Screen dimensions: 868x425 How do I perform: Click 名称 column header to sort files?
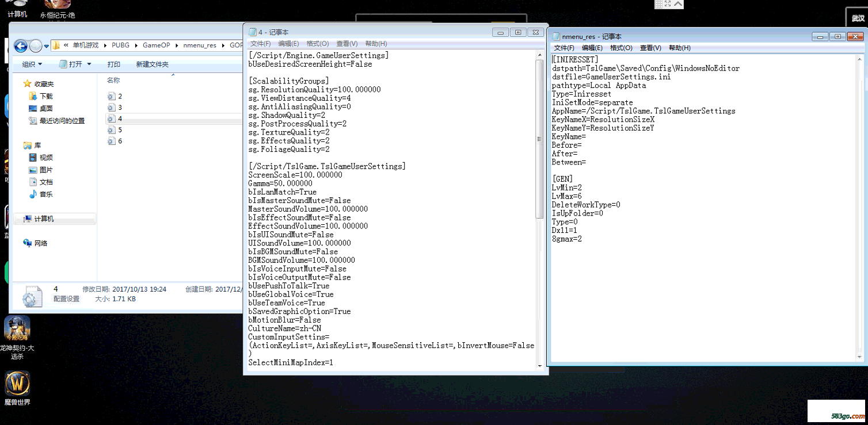(x=113, y=81)
